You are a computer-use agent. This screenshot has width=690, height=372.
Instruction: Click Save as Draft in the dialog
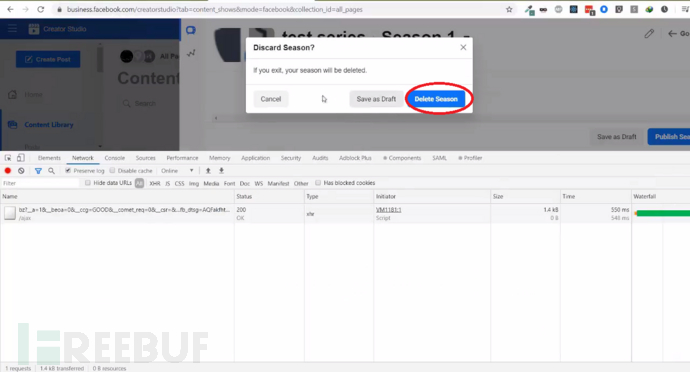point(376,99)
